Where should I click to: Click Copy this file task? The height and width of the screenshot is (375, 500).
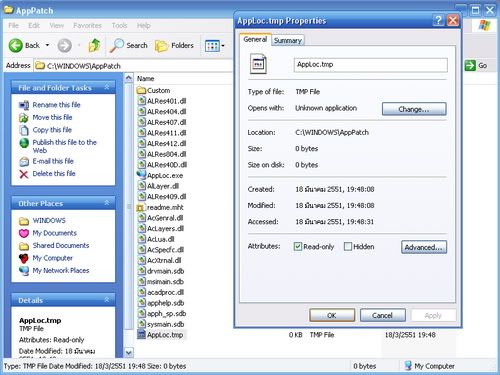click(x=52, y=130)
